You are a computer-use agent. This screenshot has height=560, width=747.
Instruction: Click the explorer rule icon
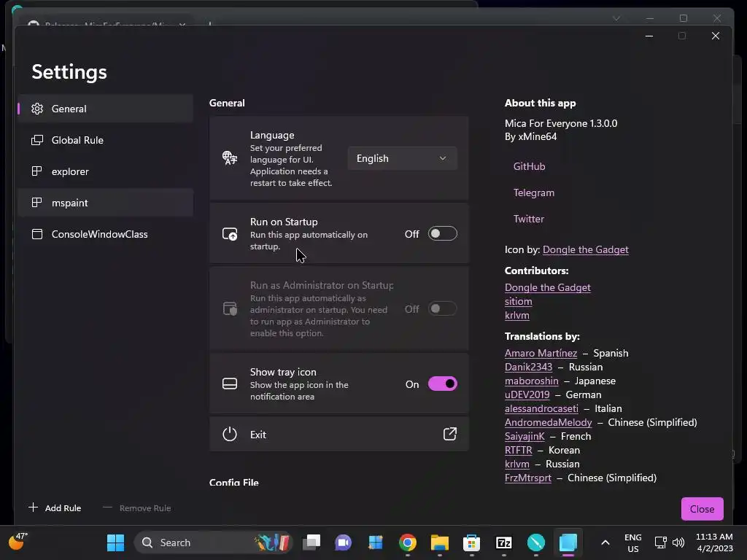(x=37, y=171)
